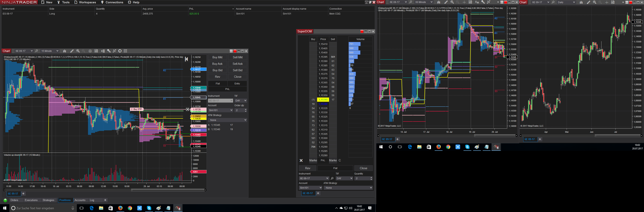
Task: Sort positions by PnL column header
Action: [211, 9]
